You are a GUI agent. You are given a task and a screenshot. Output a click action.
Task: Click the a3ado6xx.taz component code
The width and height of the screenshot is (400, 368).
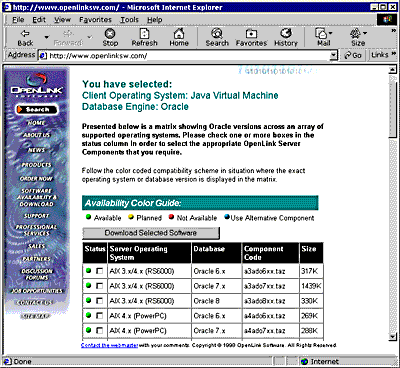point(264,271)
